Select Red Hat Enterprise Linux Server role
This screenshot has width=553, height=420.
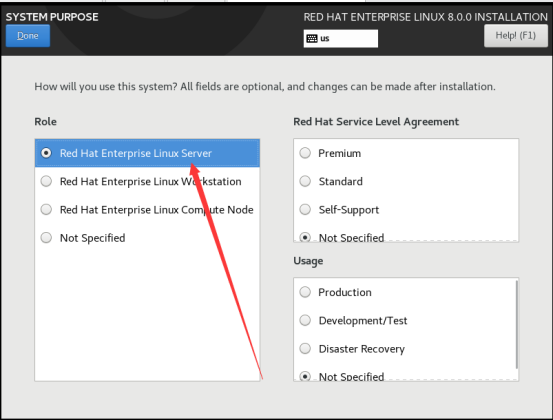click(147, 153)
